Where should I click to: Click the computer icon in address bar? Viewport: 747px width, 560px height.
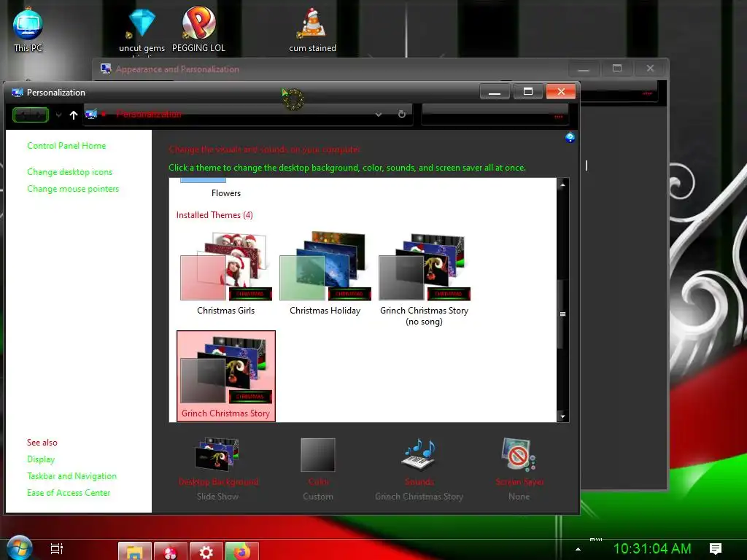click(90, 114)
